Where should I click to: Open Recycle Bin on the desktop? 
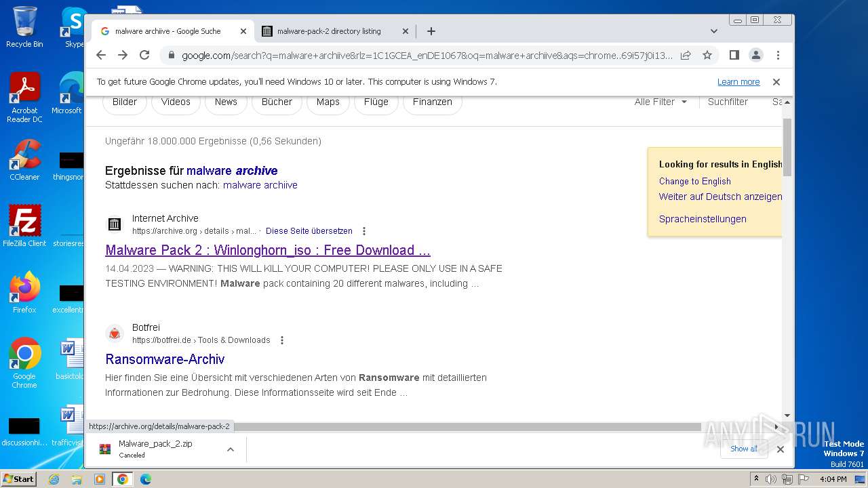click(24, 27)
